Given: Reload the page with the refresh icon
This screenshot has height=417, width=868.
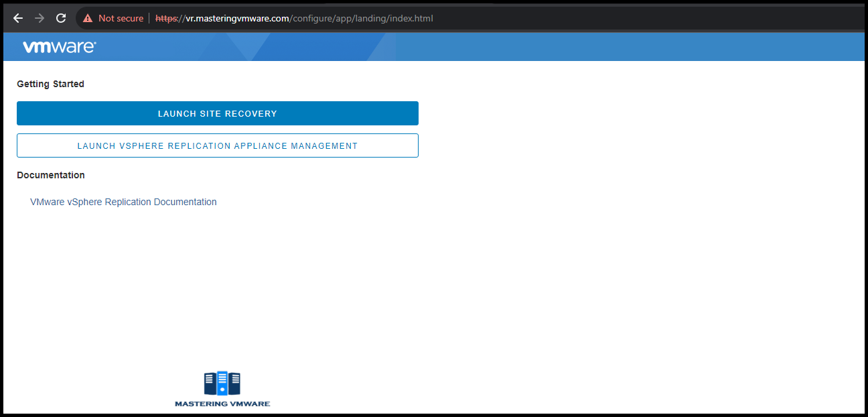Looking at the screenshot, I should pyautogui.click(x=60, y=18).
